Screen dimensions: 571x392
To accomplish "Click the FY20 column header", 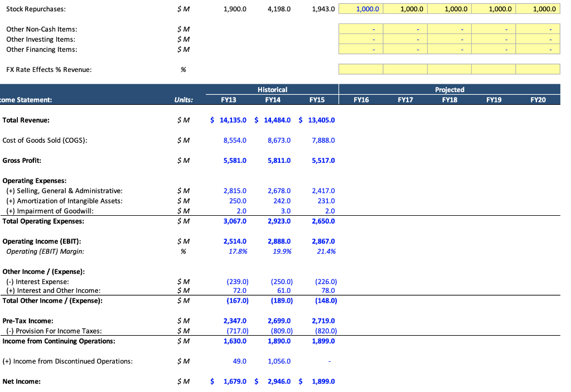I will click(536, 100).
